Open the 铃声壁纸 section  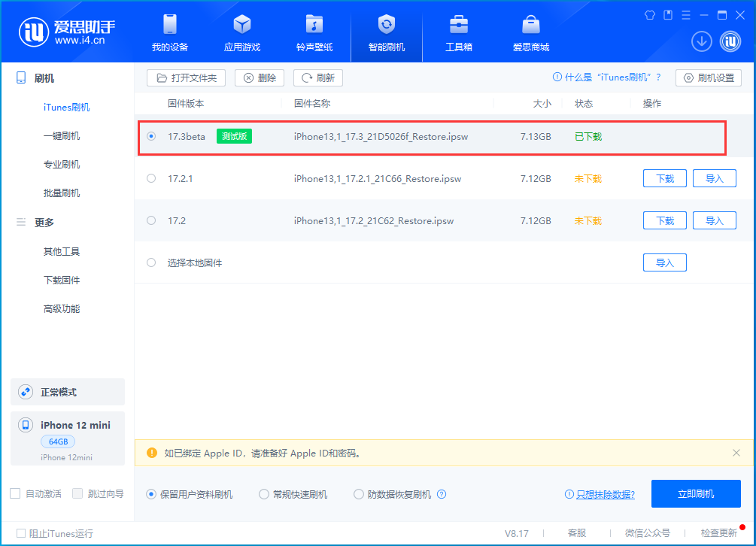314,32
